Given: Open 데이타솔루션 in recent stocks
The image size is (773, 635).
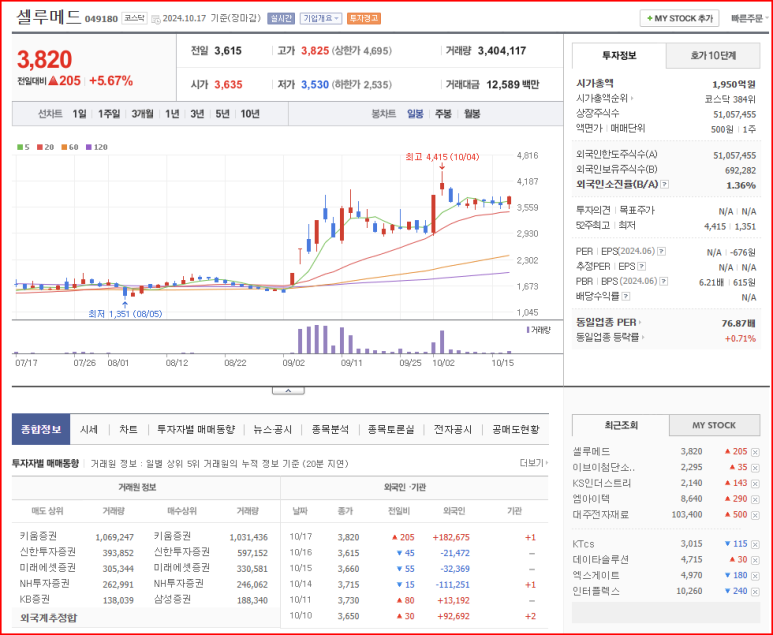Looking at the screenshot, I should [x=600, y=560].
